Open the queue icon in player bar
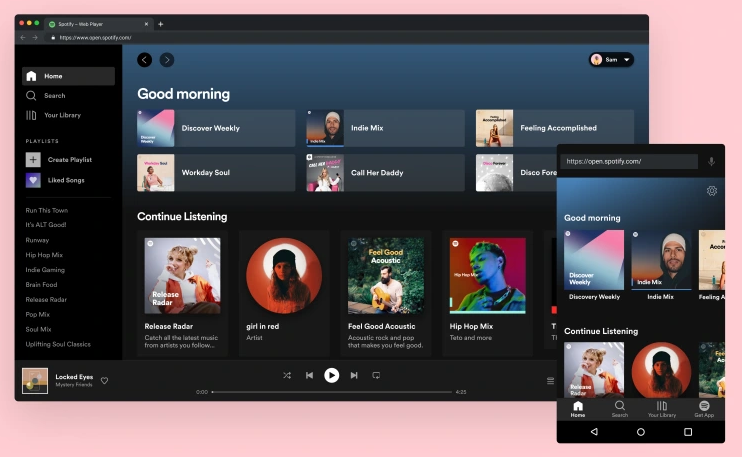The height and width of the screenshot is (457, 742). coord(550,381)
